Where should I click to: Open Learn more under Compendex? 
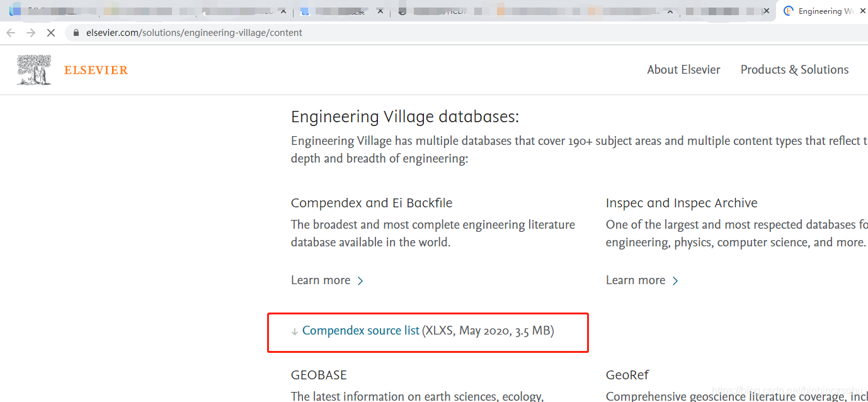point(321,280)
